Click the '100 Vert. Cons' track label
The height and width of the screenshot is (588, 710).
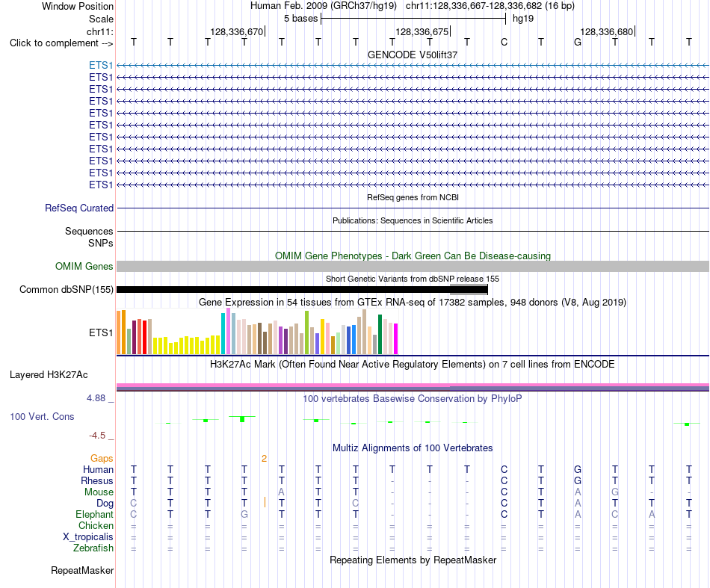coord(42,416)
